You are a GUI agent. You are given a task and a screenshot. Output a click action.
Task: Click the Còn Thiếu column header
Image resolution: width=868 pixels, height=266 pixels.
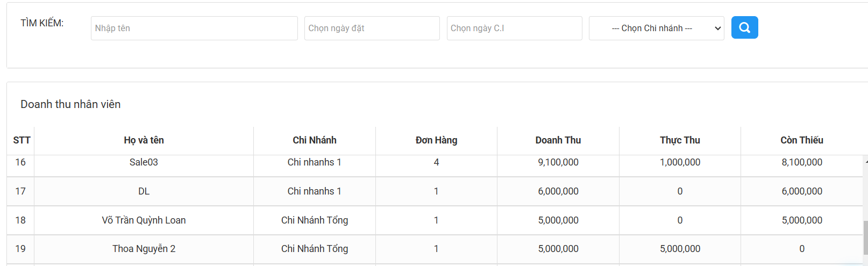pos(802,140)
